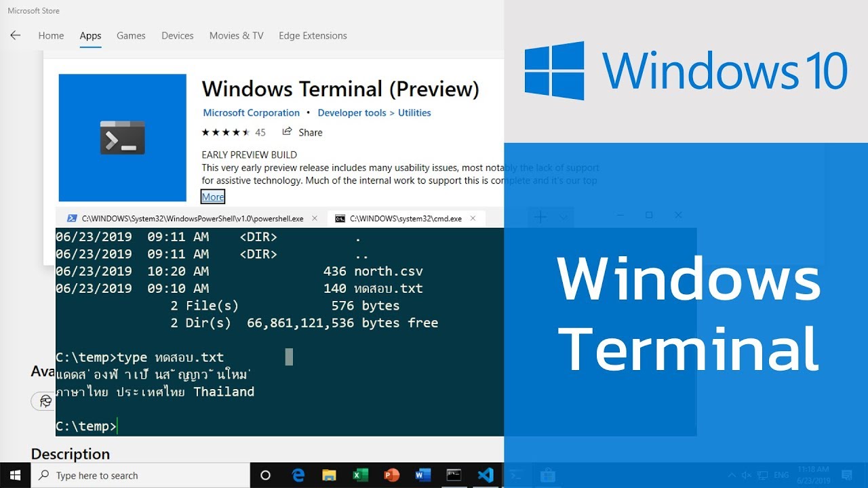The width and height of the screenshot is (868, 488).
Task: Open the Developer tools category link
Action: (x=352, y=113)
